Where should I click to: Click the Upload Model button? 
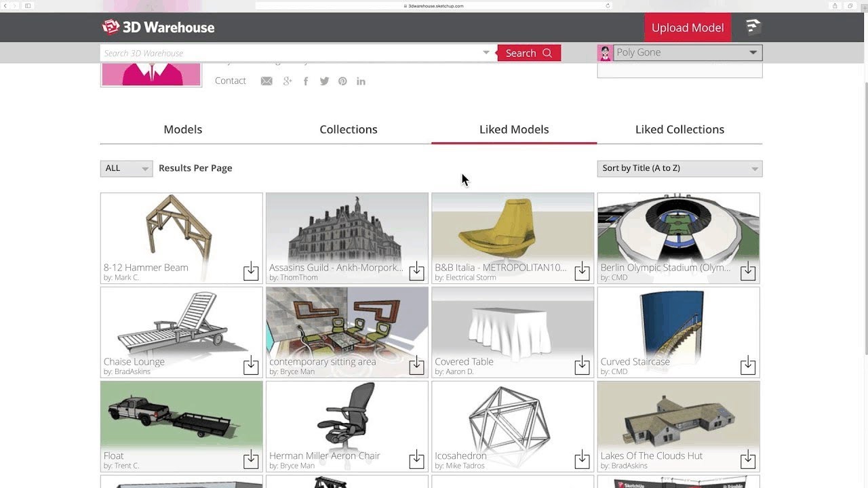click(x=688, y=28)
